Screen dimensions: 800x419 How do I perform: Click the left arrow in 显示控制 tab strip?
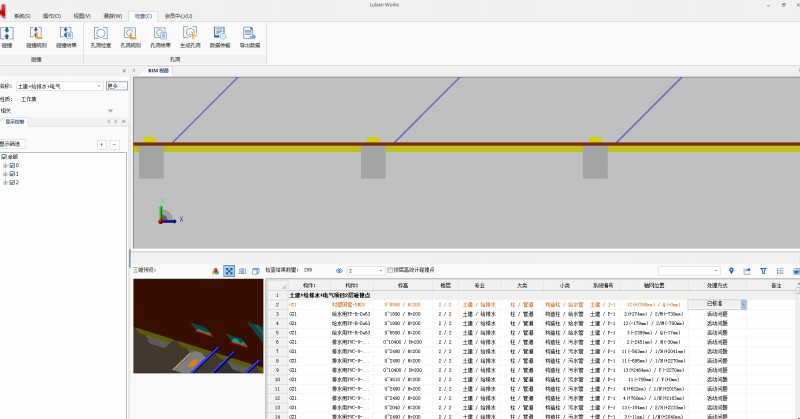click(108, 121)
